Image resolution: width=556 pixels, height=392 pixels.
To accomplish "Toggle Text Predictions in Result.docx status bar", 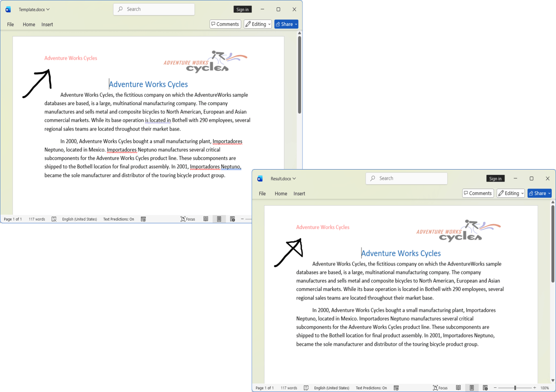I will pyautogui.click(x=371, y=388).
